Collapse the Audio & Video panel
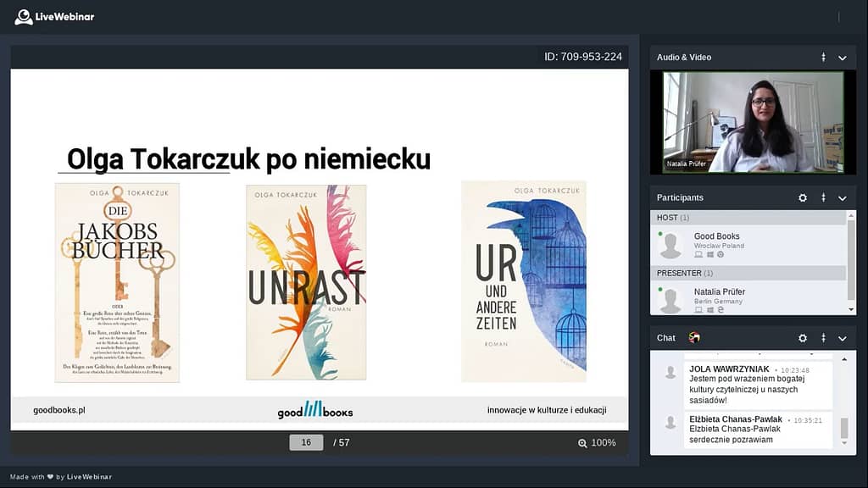868x488 pixels. 842,58
